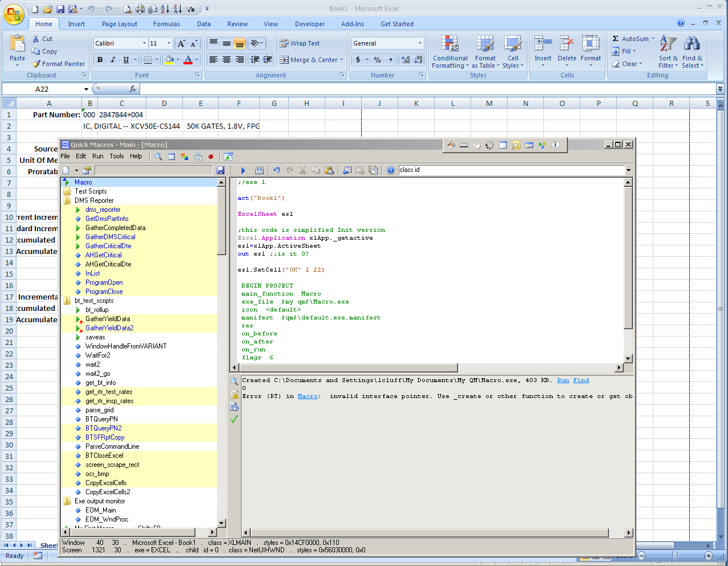Switch to the Developer ribbon tab
This screenshot has height=566, width=728.
coord(310,24)
